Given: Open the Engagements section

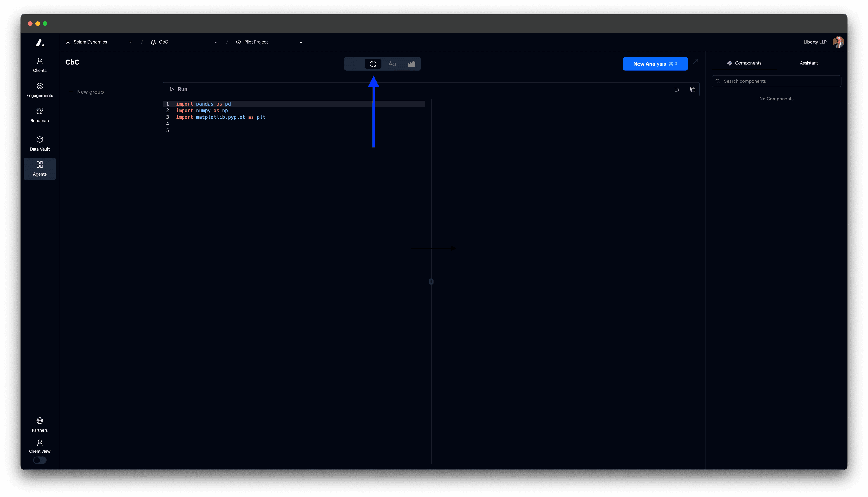Looking at the screenshot, I should coord(40,90).
